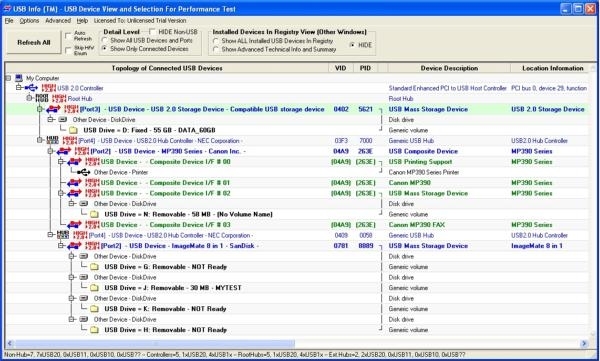Collapse Composite Device I/F # 02 node

coord(61,193)
